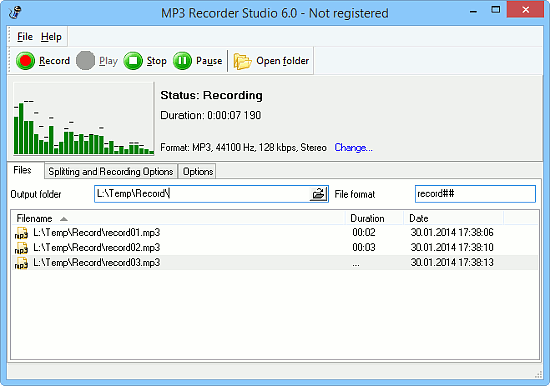
Task: Click the File format field with record##
Action: pyautogui.click(x=475, y=194)
